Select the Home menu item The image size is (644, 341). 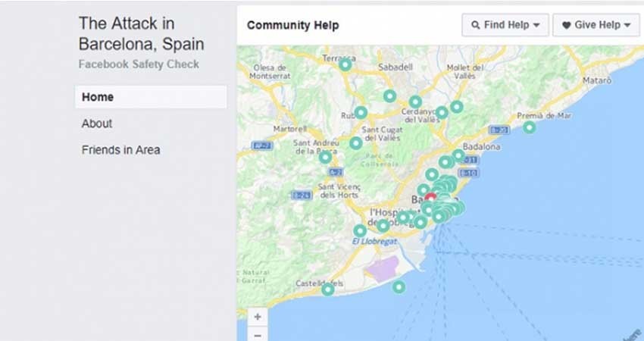tap(151, 97)
